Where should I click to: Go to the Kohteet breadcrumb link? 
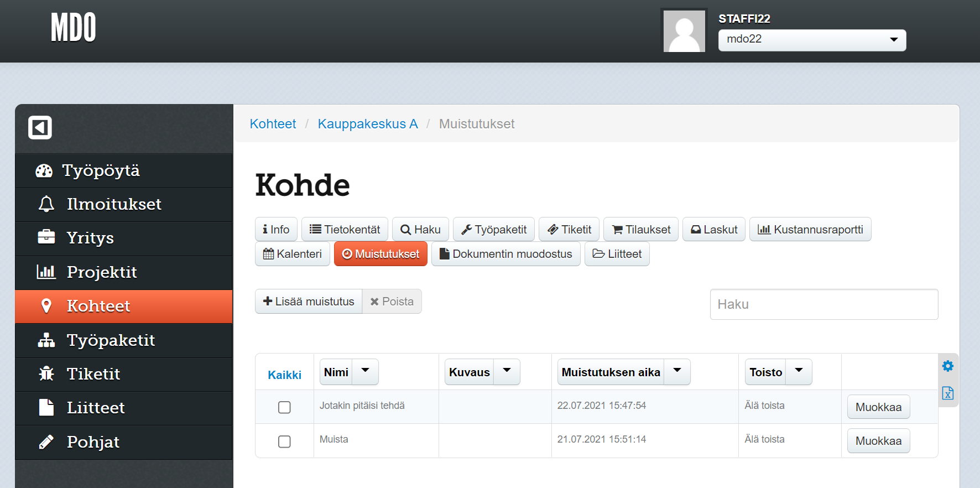(273, 124)
